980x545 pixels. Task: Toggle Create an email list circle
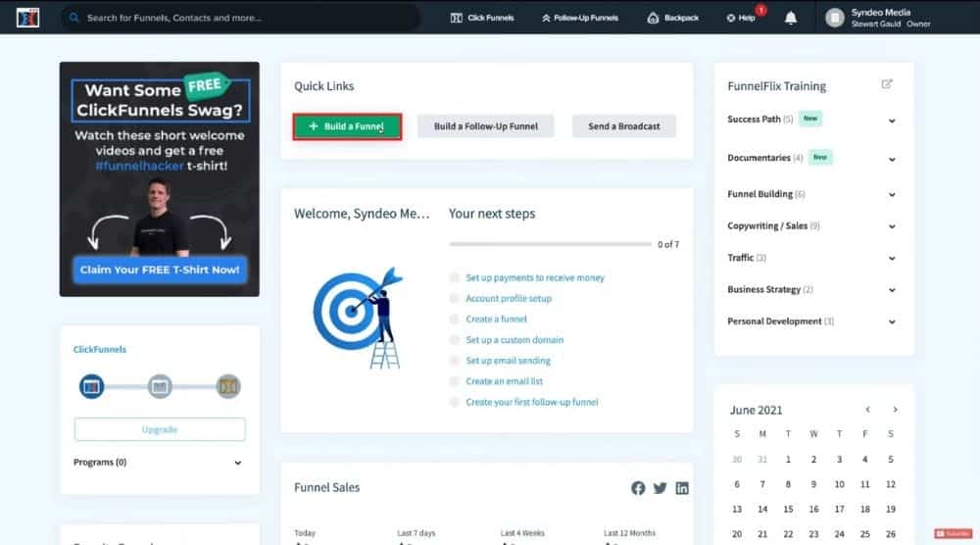(x=455, y=380)
